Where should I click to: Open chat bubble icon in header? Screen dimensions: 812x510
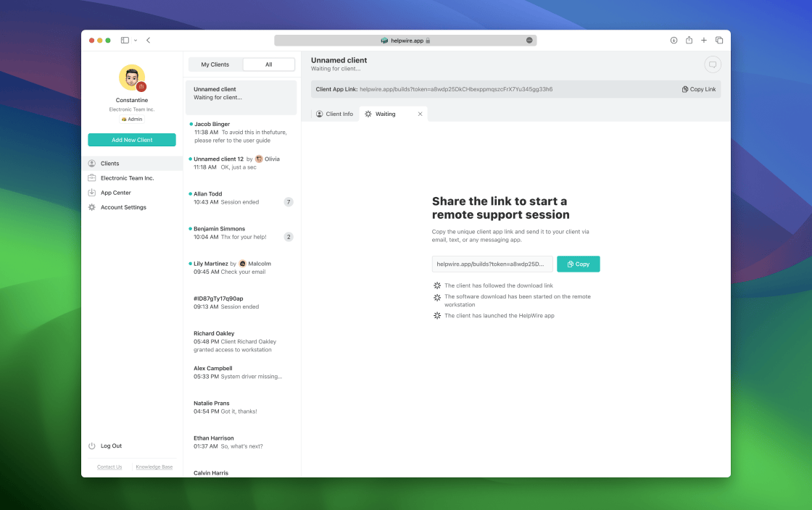(713, 64)
